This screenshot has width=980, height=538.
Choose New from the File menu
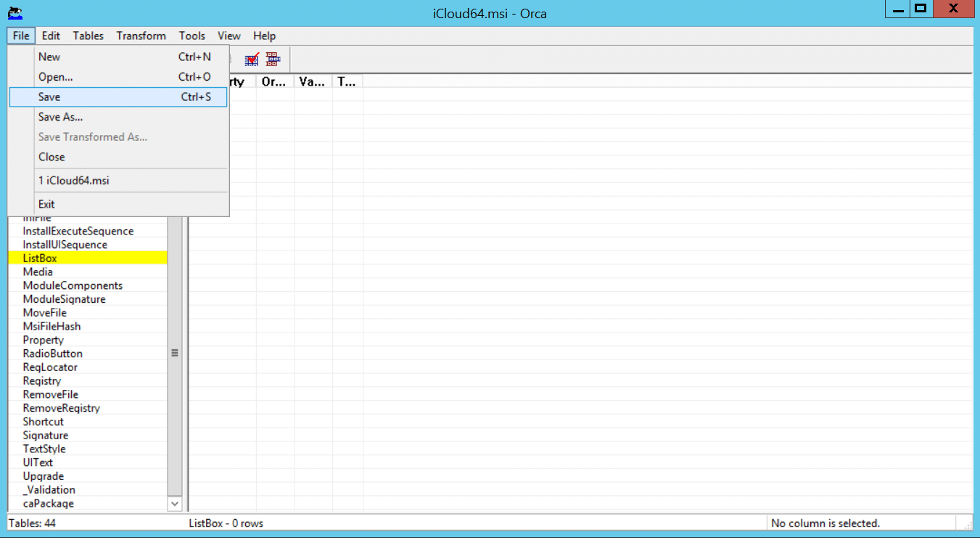pos(118,57)
